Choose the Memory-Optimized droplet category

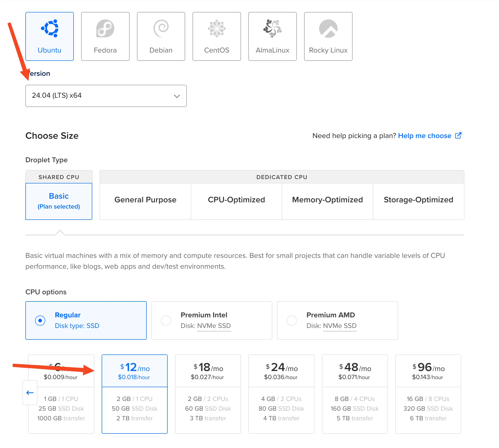327,200
